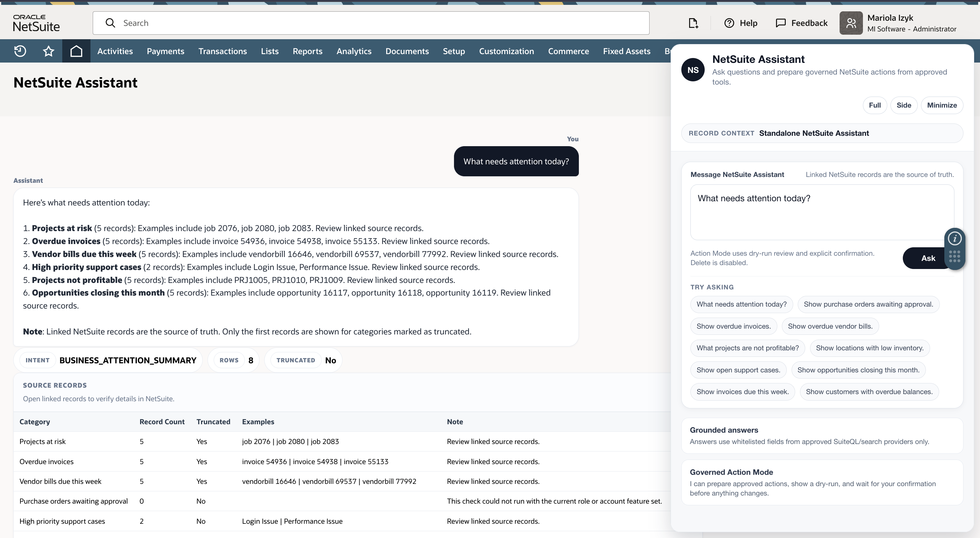Screen dimensions: 980x538
Task: Select suggestion 'What needs attention today?'
Action: [x=741, y=304]
